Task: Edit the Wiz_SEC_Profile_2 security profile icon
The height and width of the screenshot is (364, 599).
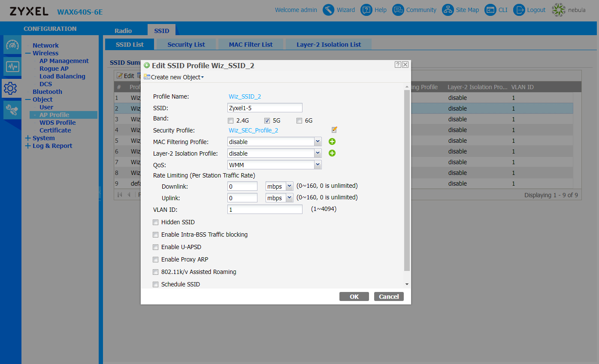Action: (334, 130)
